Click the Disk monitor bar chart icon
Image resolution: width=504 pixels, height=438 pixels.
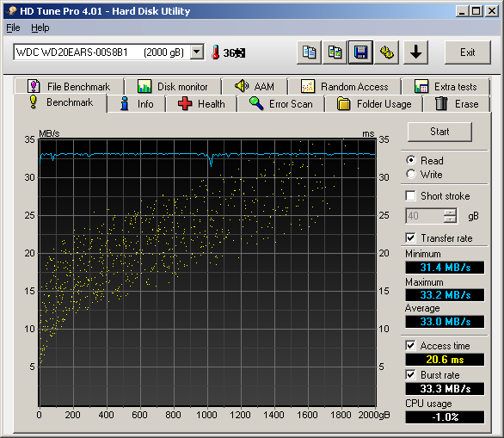(x=144, y=86)
